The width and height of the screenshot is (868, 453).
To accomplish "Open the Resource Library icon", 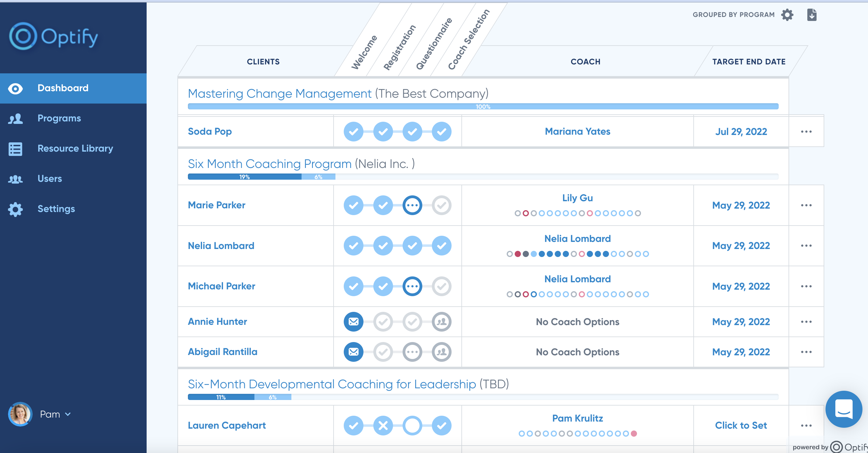I will (x=15, y=149).
